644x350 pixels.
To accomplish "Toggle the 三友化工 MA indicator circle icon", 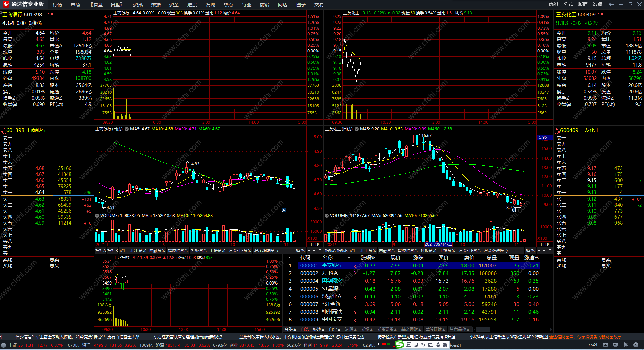I will [357, 129].
